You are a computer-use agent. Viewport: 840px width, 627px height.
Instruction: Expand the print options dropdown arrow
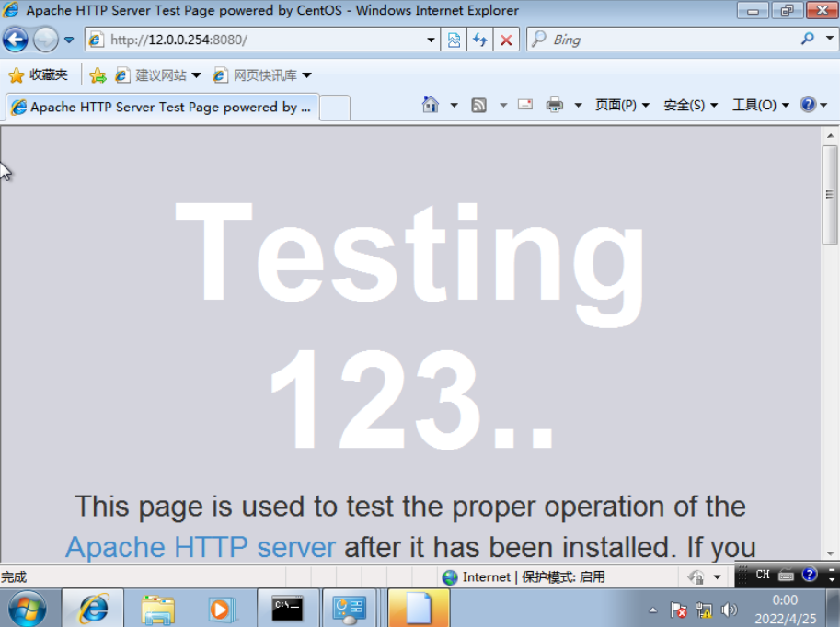tap(578, 105)
